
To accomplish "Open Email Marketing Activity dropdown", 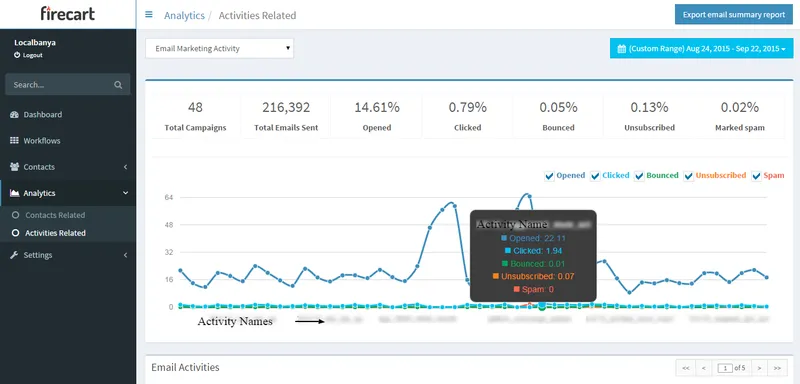I will [x=219, y=48].
